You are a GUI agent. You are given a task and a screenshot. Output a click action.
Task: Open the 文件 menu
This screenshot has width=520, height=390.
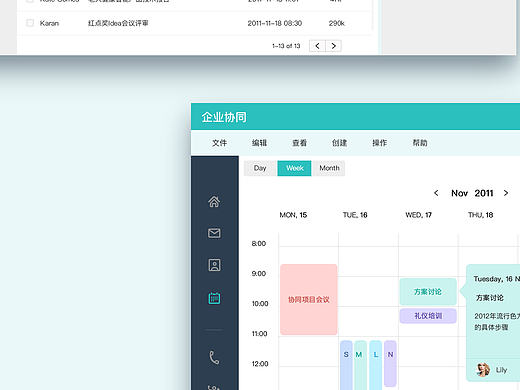coord(219,143)
